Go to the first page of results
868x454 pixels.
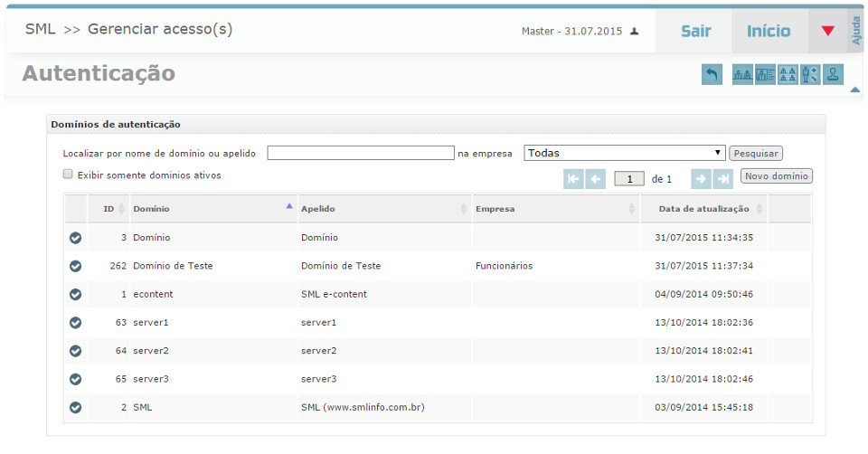point(573,179)
